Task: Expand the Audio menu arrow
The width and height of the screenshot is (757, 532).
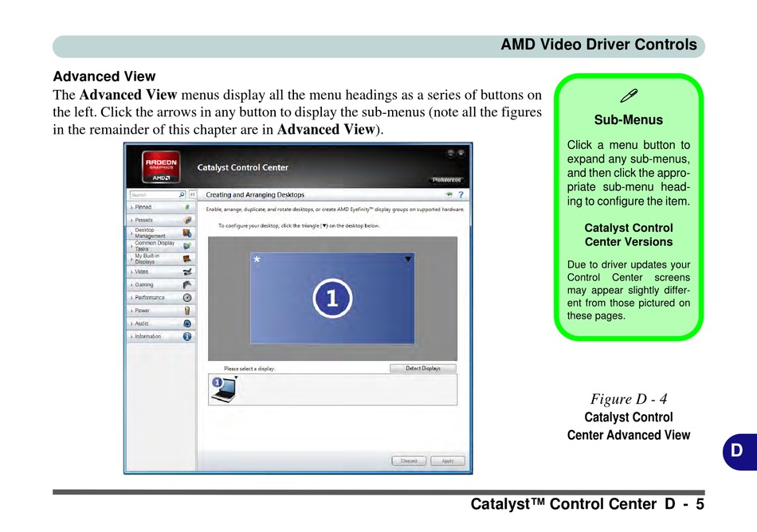Action: [131, 323]
